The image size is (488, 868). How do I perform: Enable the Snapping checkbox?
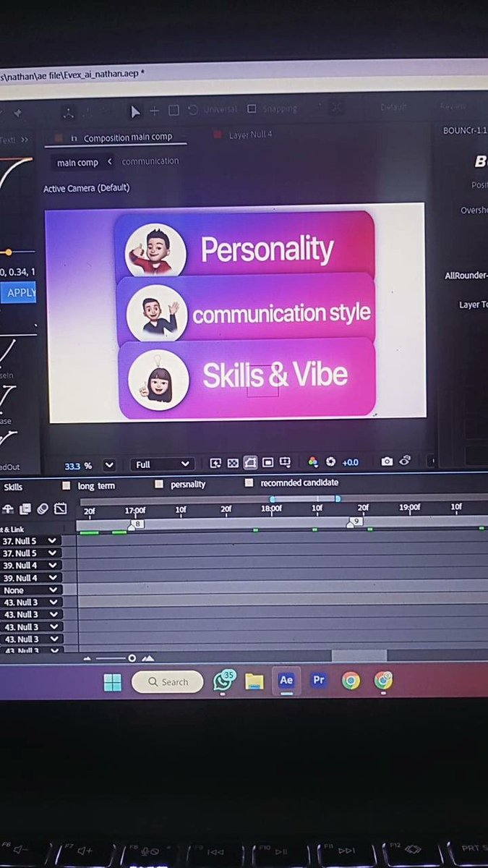(252, 109)
